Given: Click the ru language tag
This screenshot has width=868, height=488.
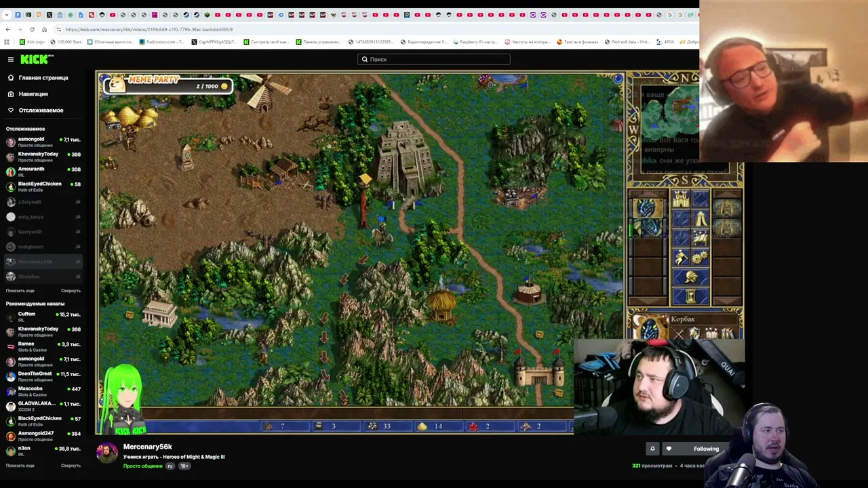Looking at the screenshot, I should [x=170, y=466].
